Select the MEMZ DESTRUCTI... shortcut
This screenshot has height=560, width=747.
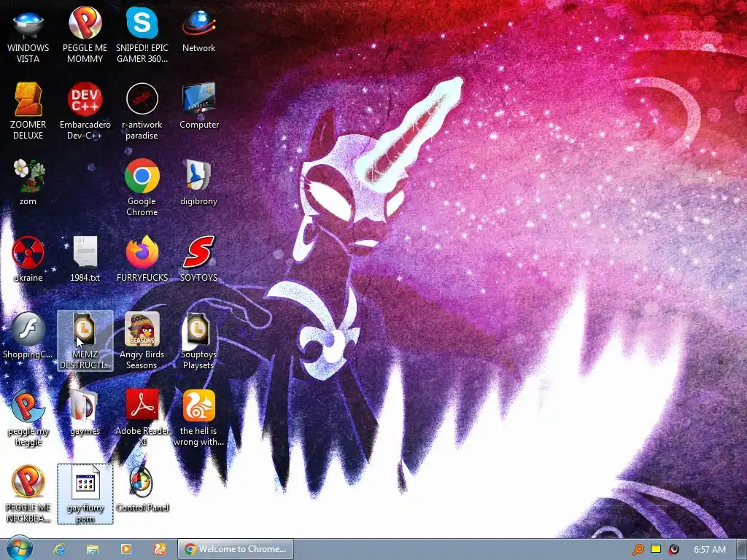point(85,341)
